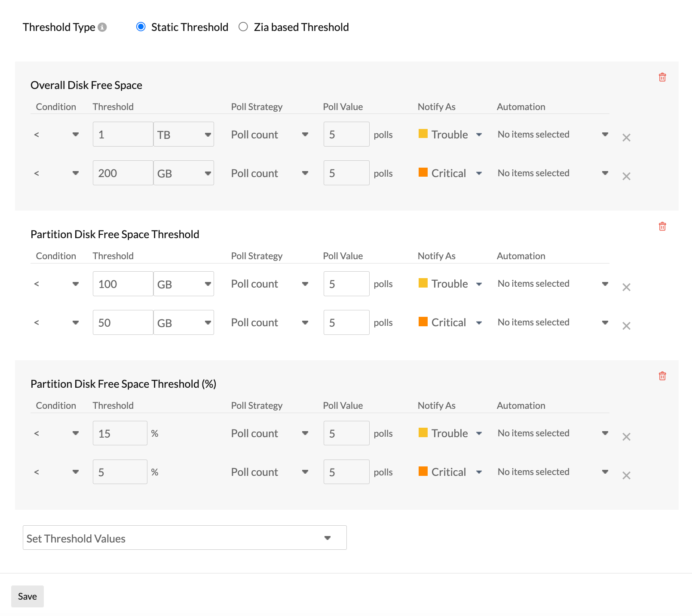Remove the 15% Trouble threshold row
The height and width of the screenshot is (616, 692).
tap(626, 437)
